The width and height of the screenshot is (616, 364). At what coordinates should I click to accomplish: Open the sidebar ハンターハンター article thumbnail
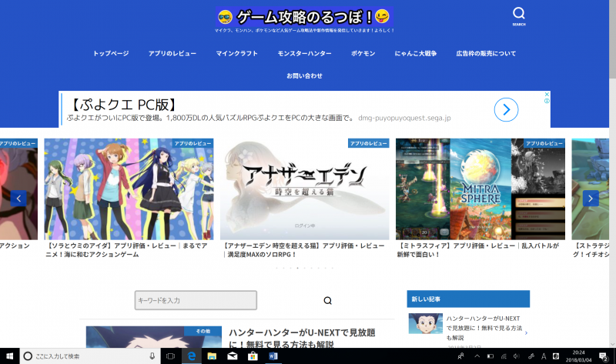pos(426,323)
